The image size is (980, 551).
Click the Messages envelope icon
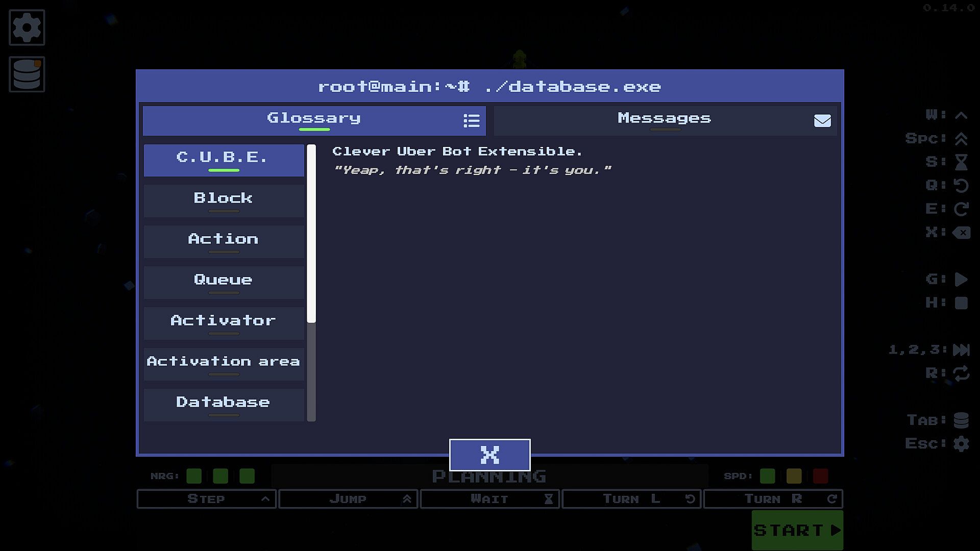(822, 121)
